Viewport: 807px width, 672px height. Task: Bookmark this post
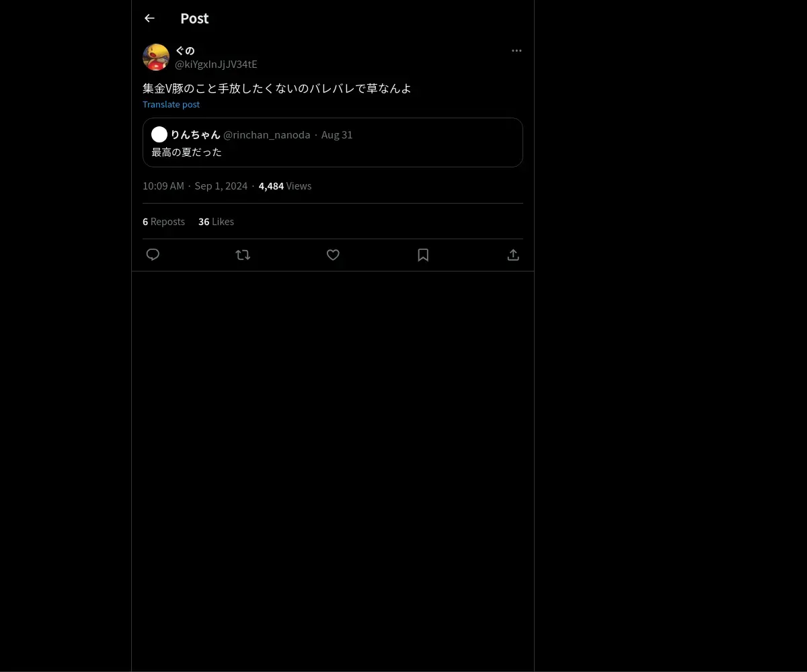tap(423, 255)
